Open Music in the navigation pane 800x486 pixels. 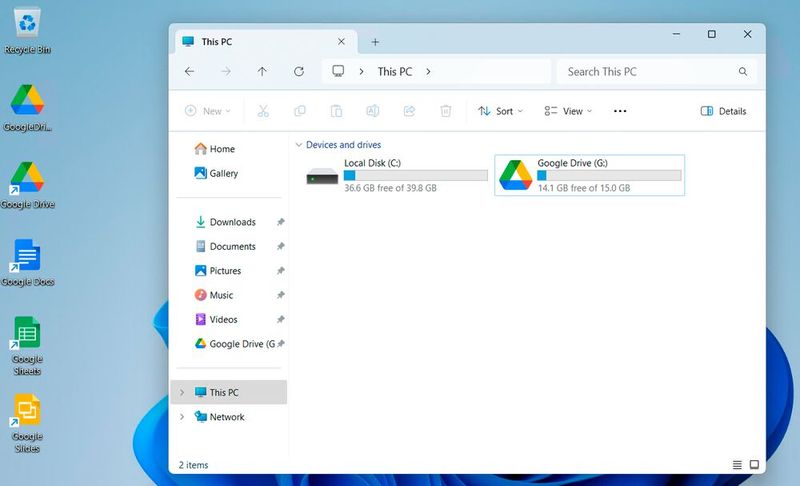214,295
